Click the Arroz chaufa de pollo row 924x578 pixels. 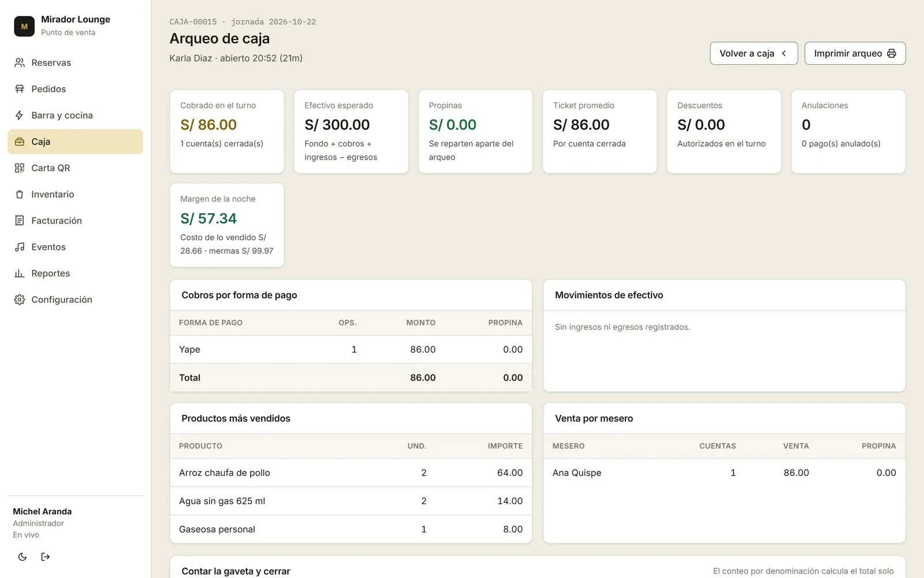coord(351,473)
